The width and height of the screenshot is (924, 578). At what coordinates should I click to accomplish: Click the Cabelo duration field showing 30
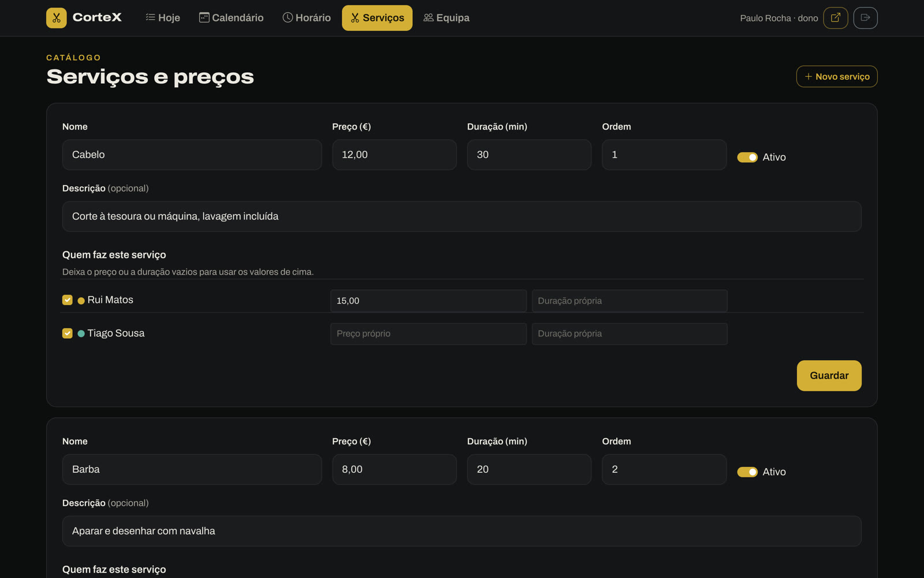pyautogui.click(x=529, y=155)
